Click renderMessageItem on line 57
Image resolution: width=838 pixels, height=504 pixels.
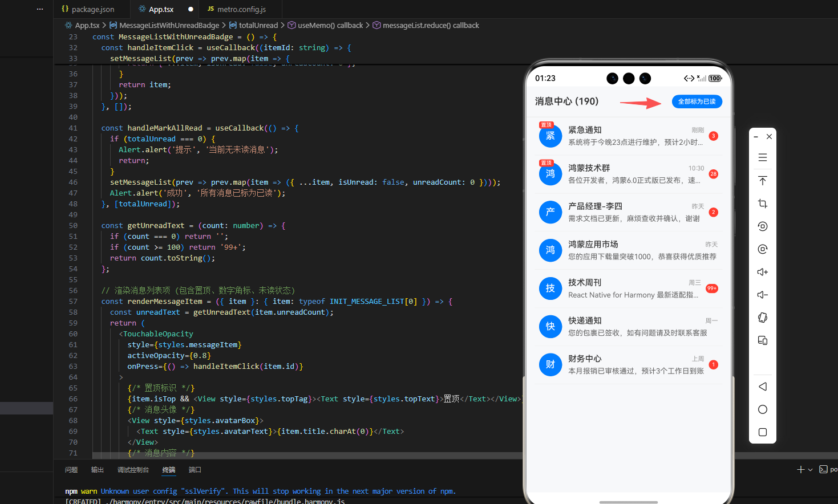165,302
